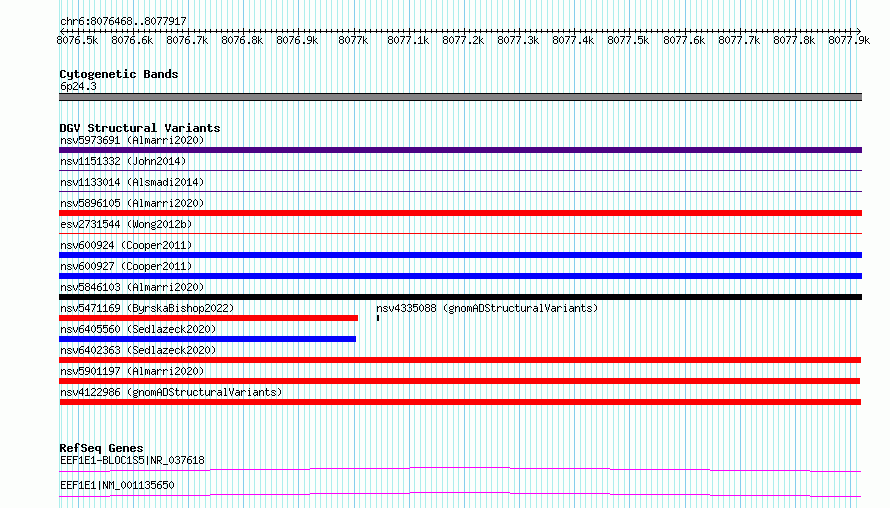Image resolution: width=890 pixels, height=508 pixels.
Task: Click the Cytogenetic Bands track title
Action: pos(119,74)
